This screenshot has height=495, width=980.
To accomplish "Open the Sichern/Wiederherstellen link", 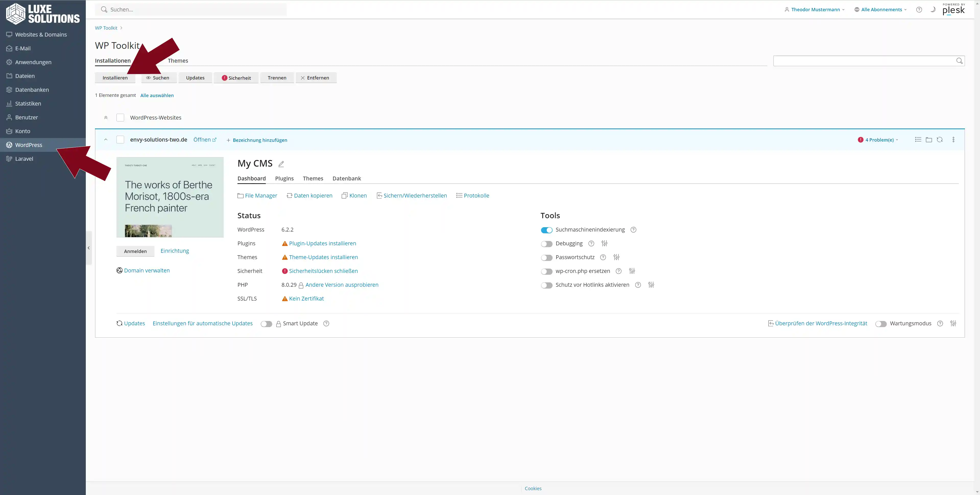I will tap(412, 196).
